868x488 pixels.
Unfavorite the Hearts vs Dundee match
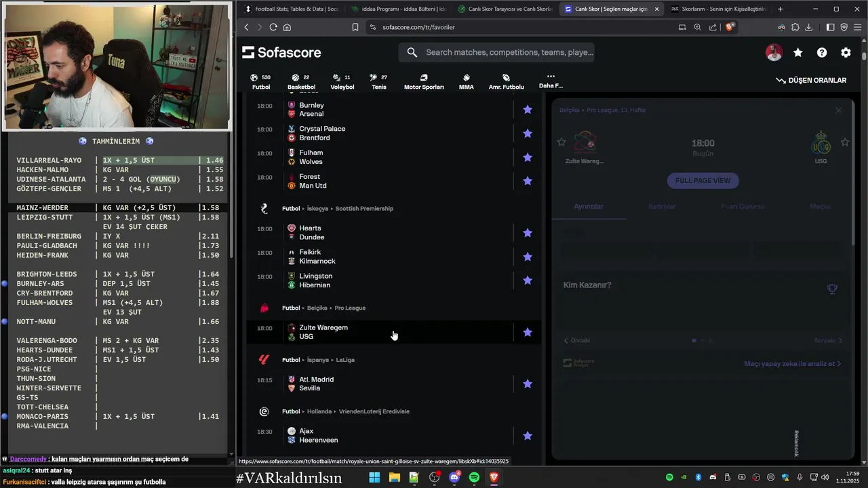[x=528, y=232]
